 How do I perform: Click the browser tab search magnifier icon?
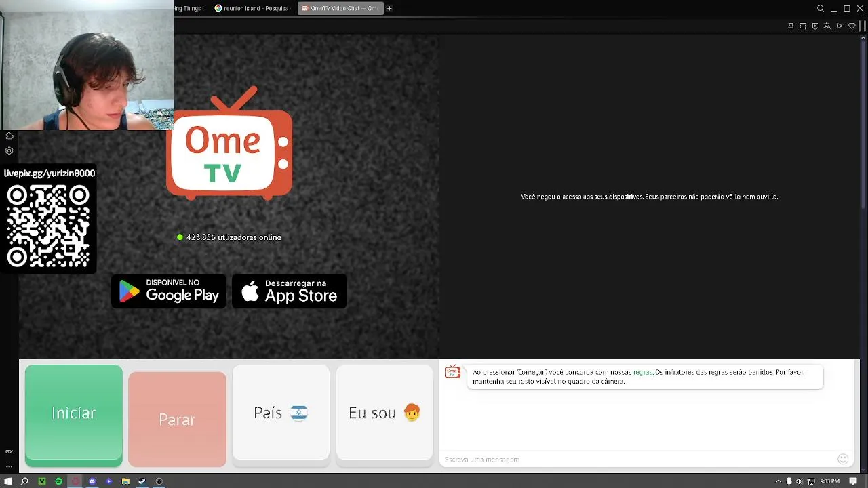(x=821, y=8)
